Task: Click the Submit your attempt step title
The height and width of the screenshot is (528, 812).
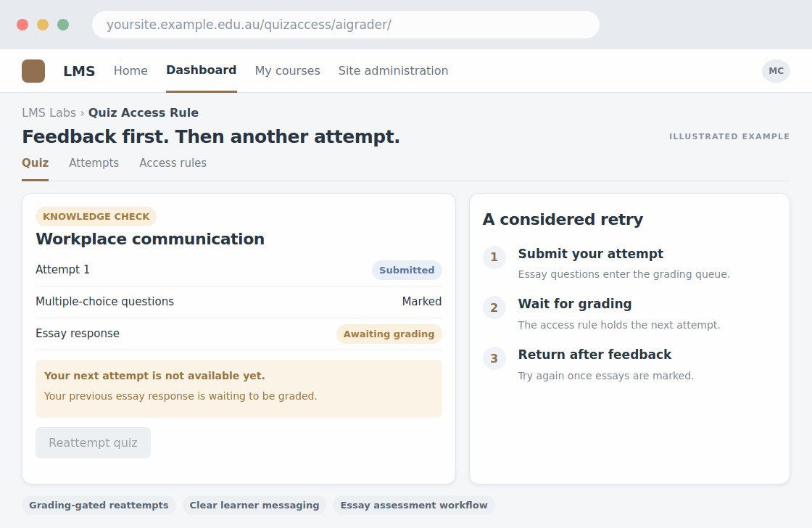Action: click(590, 254)
